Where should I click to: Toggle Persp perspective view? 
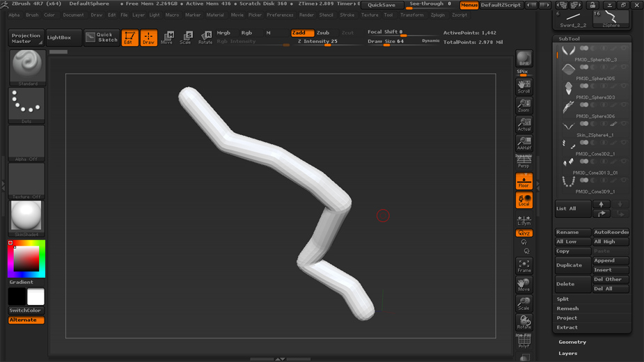(x=524, y=162)
